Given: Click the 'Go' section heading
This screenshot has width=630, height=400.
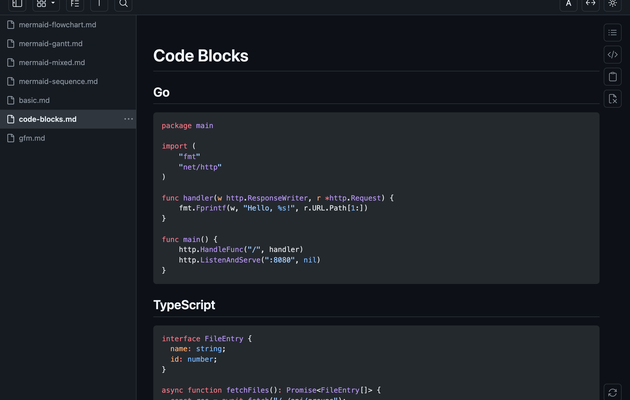Looking at the screenshot, I should tap(161, 92).
